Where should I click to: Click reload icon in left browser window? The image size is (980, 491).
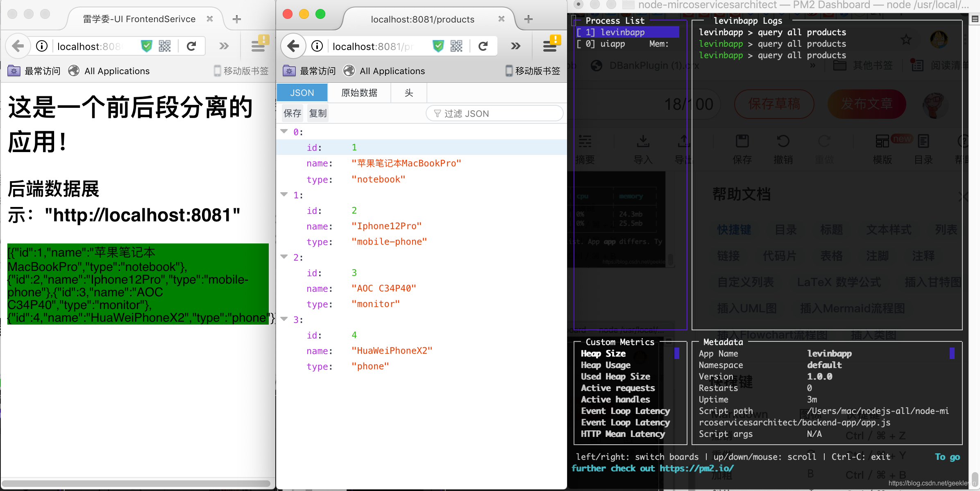point(191,46)
